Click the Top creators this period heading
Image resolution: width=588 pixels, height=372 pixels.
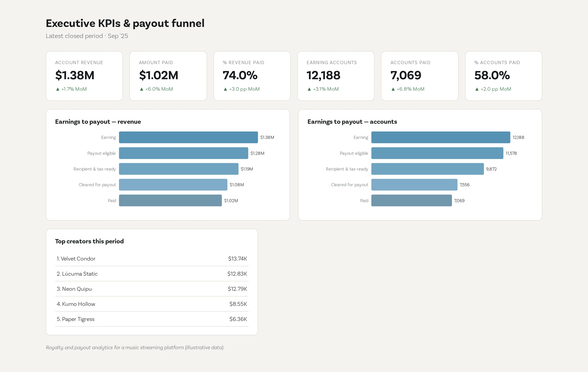[89, 241]
